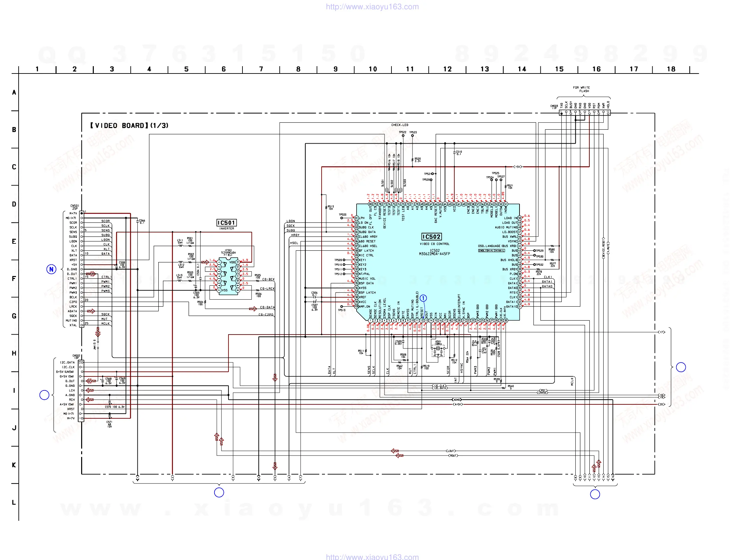Click the red +5V net label

pyautogui.click(x=518, y=167)
